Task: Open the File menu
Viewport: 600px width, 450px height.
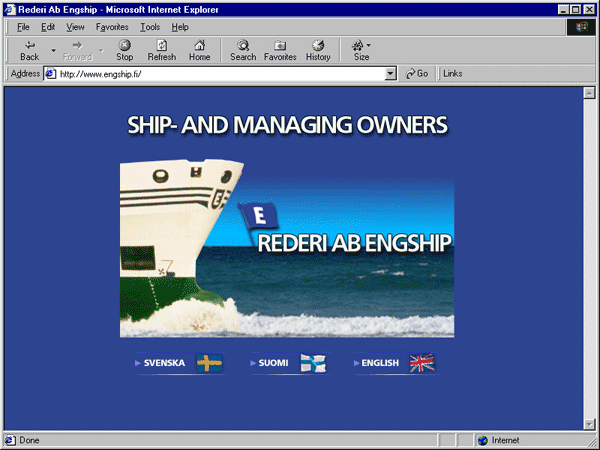Action: tap(23, 27)
